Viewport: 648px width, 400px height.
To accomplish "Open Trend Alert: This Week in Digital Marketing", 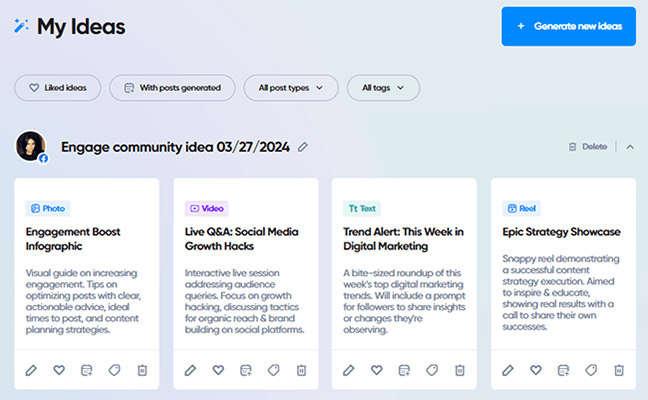I will (x=403, y=239).
